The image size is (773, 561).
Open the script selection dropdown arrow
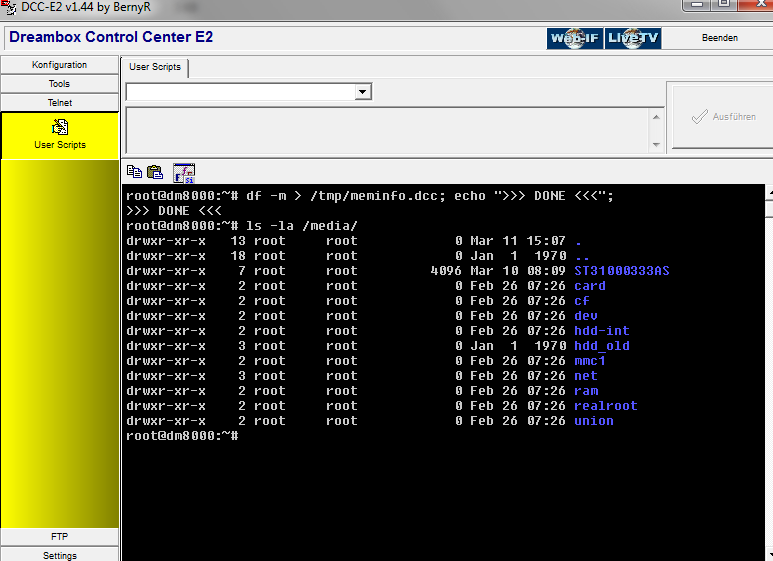[363, 92]
